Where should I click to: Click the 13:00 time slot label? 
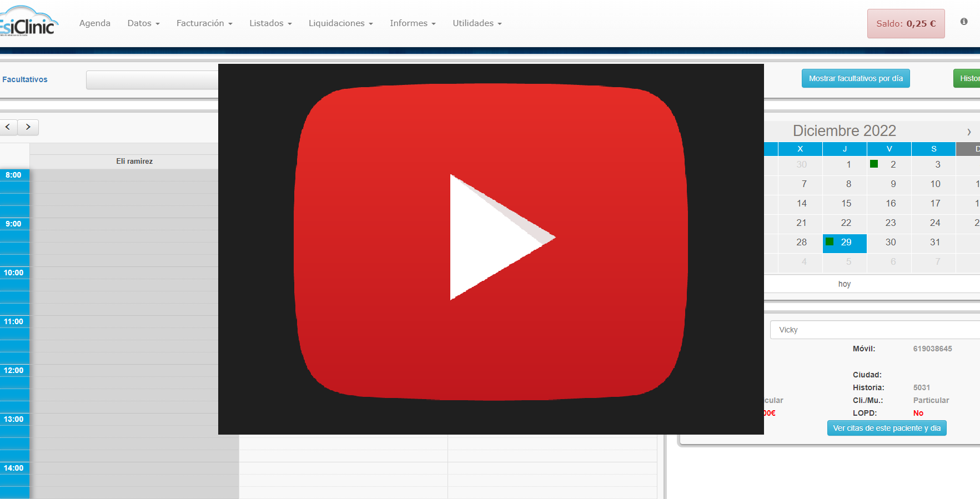[x=14, y=419]
